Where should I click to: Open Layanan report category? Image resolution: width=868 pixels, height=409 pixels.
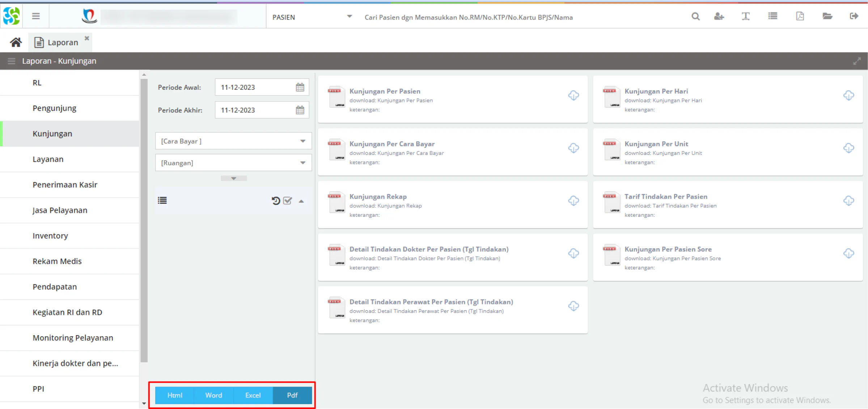point(69,159)
